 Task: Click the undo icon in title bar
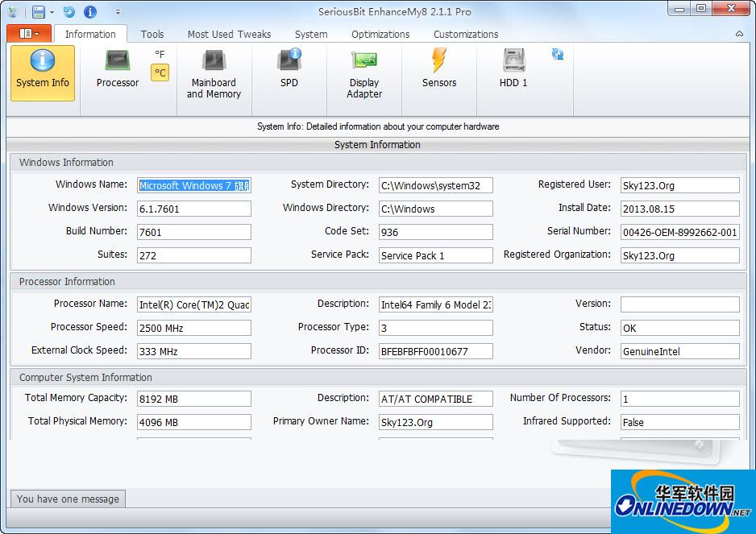coord(69,12)
